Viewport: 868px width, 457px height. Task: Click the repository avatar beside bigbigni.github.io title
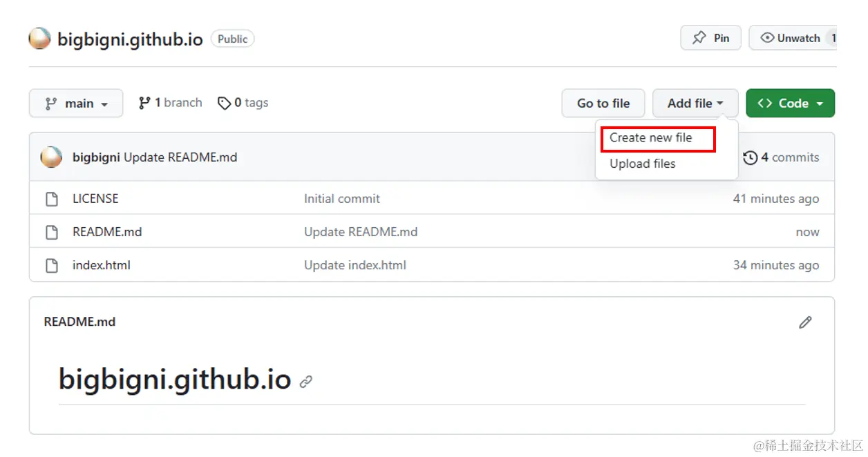(x=39, y=38)
